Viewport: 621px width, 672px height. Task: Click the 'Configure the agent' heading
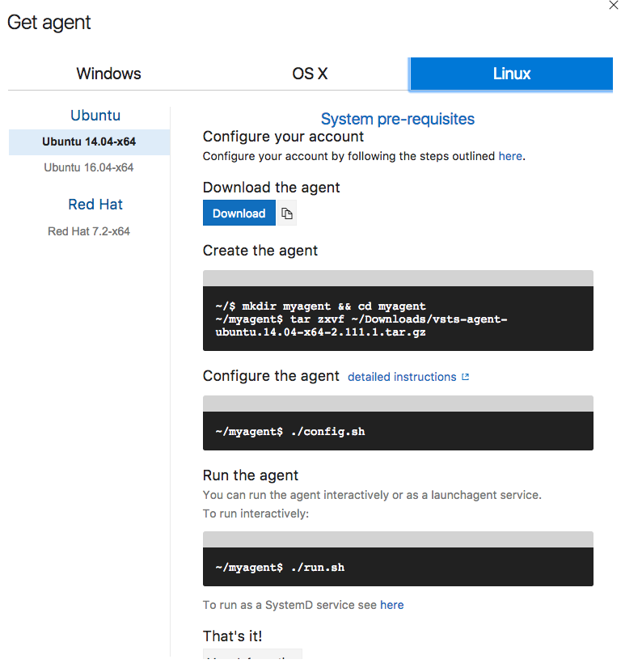coord(271,376)
